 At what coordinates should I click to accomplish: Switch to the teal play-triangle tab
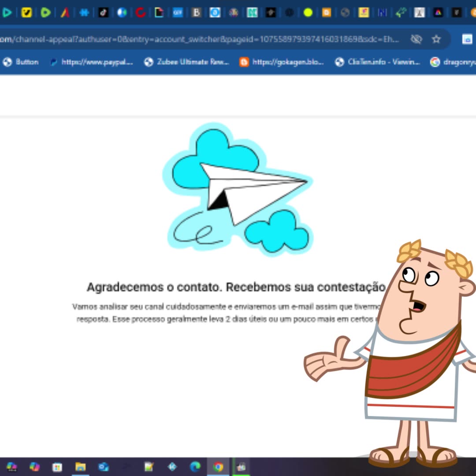click(x=7, y=12)
